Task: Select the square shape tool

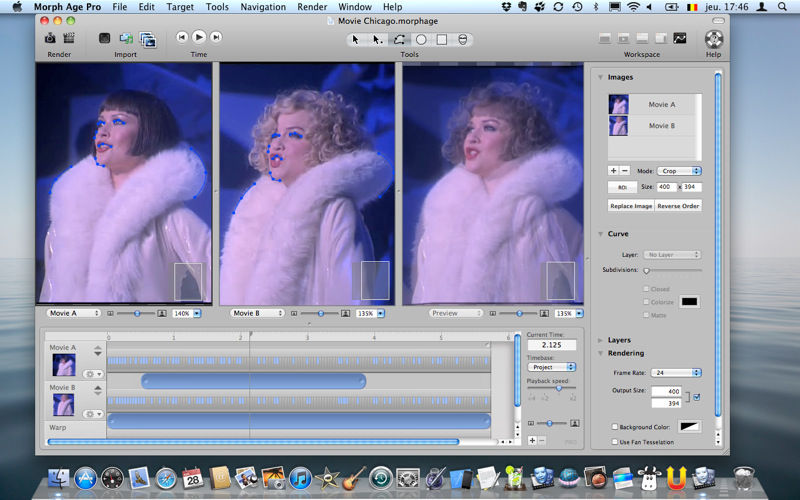Action: click(442, 39)
